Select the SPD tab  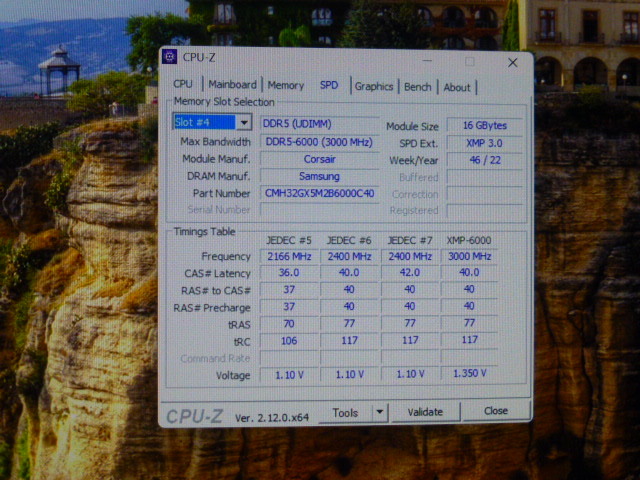329,85
